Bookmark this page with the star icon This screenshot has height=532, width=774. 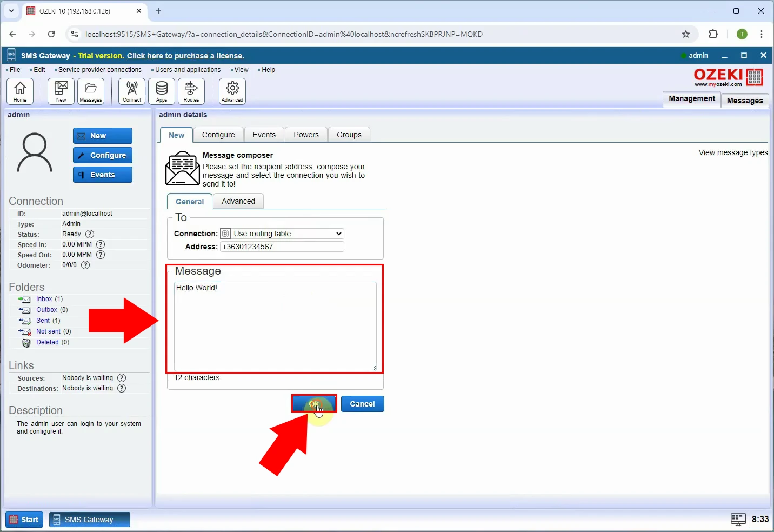click(x=686, y=34)
